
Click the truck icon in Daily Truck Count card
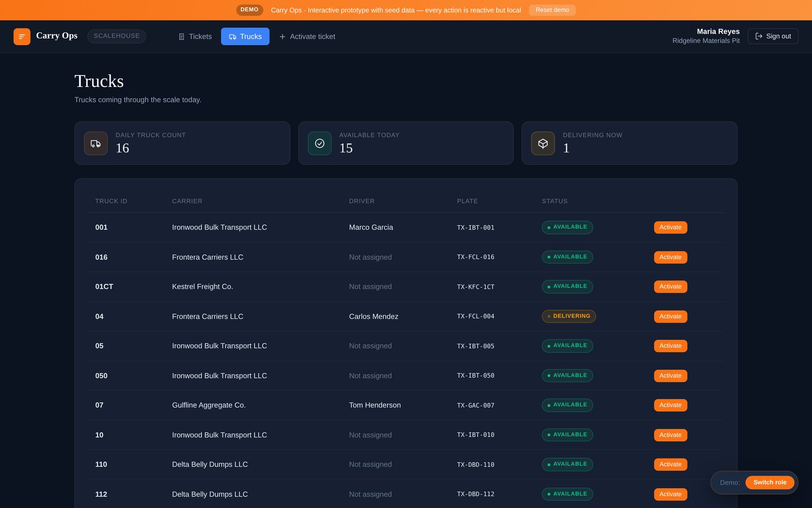pos(96,143)
